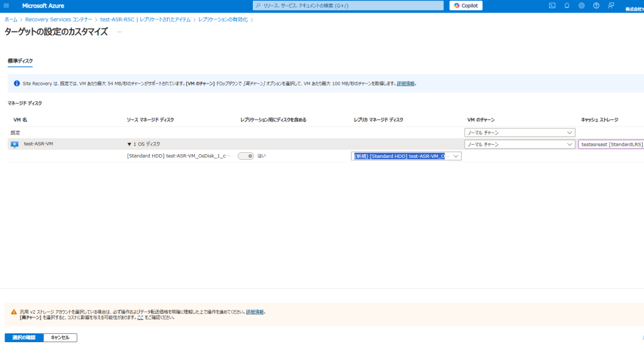
Task: Toggle include disk for replication switch
Action: (x=245, y=156)
